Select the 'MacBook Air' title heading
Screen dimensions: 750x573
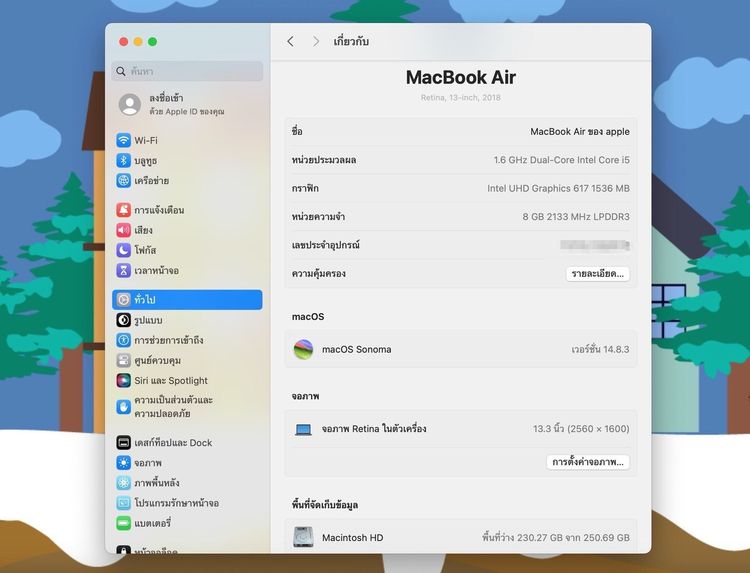pyautogui.click(x=461, y=77)
